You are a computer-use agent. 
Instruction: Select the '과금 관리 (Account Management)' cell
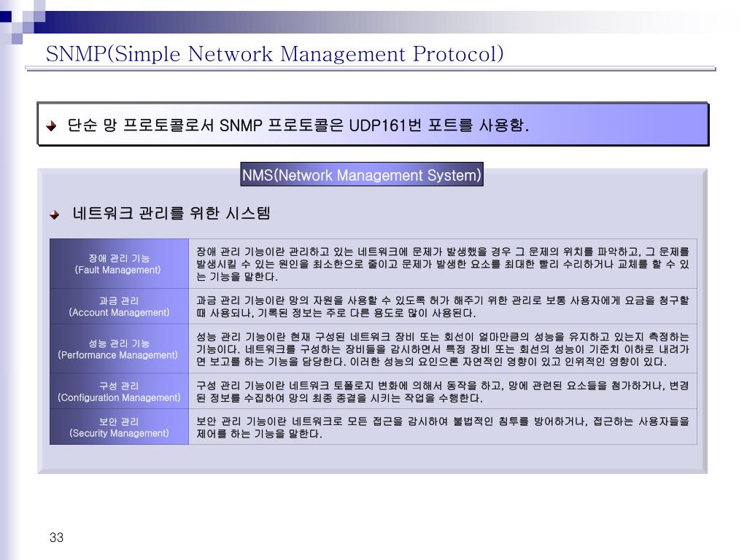coord(119,307)
